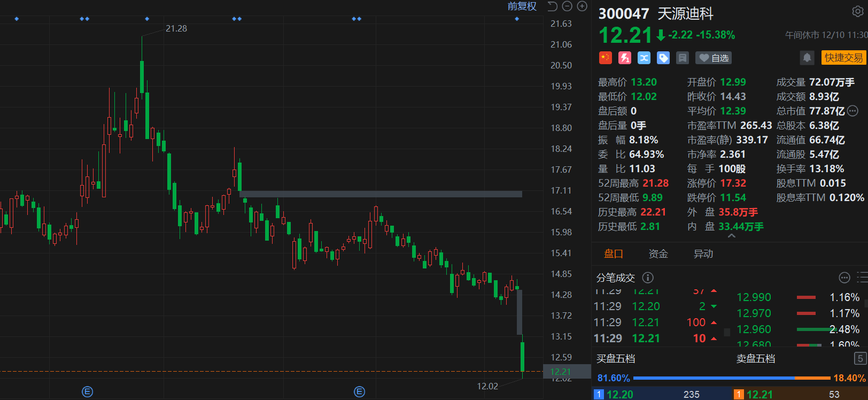
Task: Open the gray notes icon
Action: tap(683, 58)
